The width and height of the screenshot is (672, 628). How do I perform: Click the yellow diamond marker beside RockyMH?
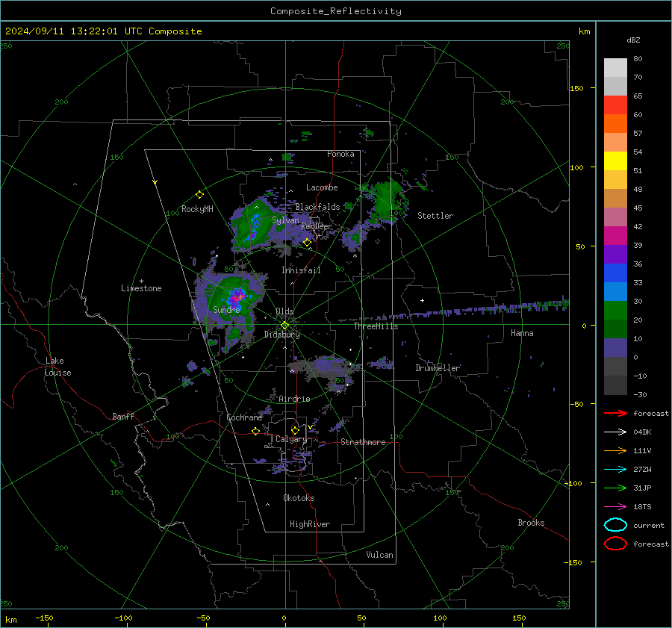[x=199, y=195]
